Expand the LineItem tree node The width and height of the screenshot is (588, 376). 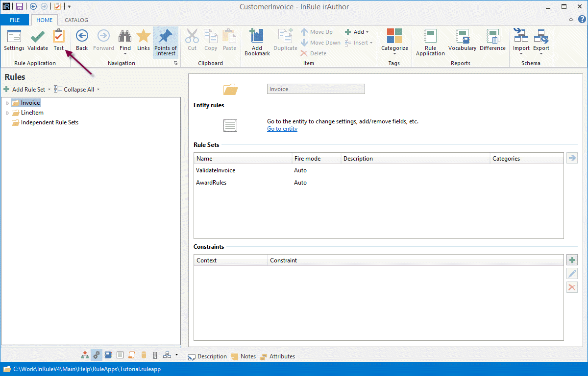coord(7,113)
